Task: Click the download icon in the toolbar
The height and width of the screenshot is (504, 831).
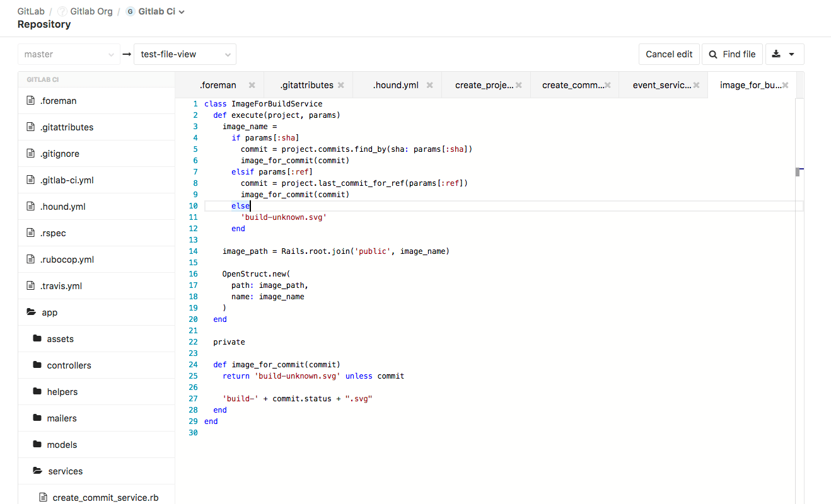Action: click(776, 54)
